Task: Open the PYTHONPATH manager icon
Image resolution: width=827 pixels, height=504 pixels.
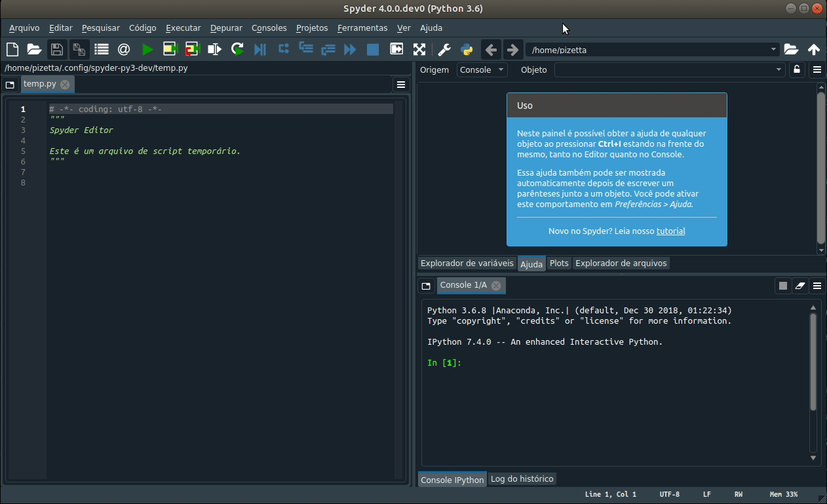Action: pos(467,49)
